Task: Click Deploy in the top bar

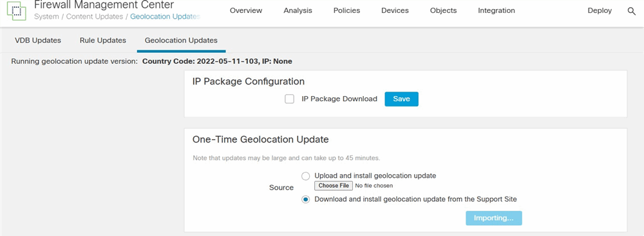Action: click(600, 11)
